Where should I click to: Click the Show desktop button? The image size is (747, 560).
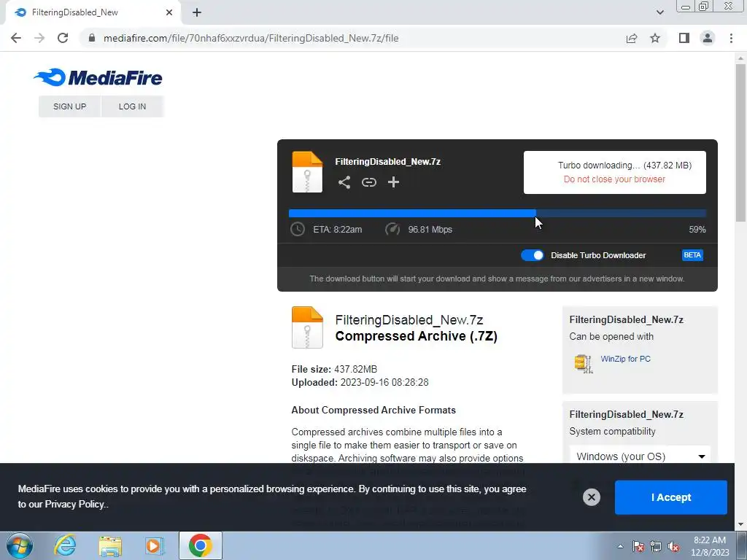(x=741, y=545)
